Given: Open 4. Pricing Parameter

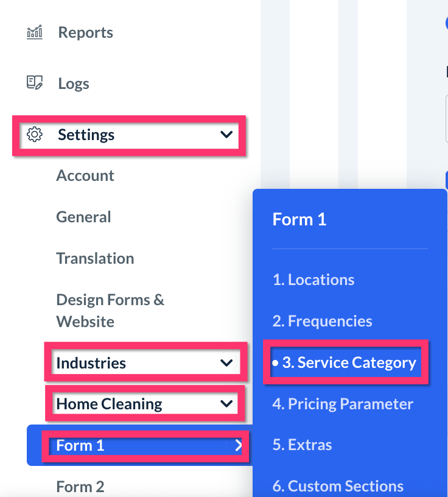Looking at the screenshot, I should coord(343,404).
